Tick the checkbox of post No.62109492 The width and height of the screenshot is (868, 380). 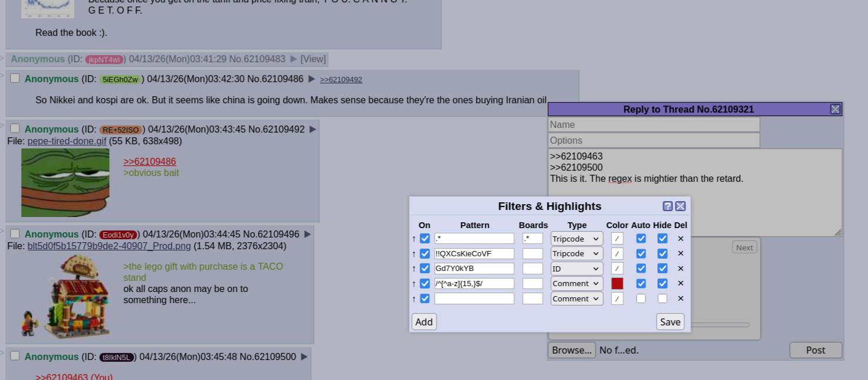click(15, 128)
